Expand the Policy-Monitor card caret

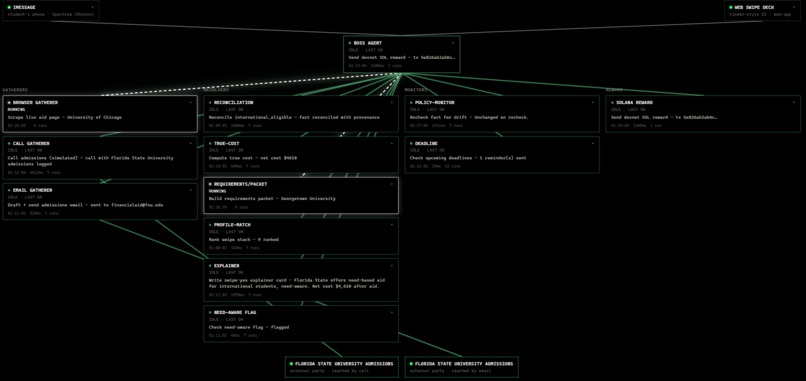click(592, 102)
